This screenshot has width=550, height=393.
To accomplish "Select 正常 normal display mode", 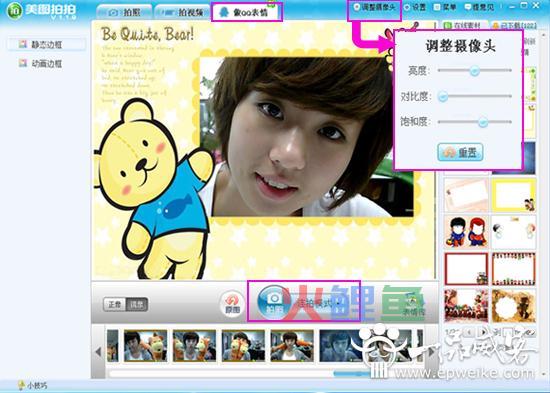I will point(115,304).
